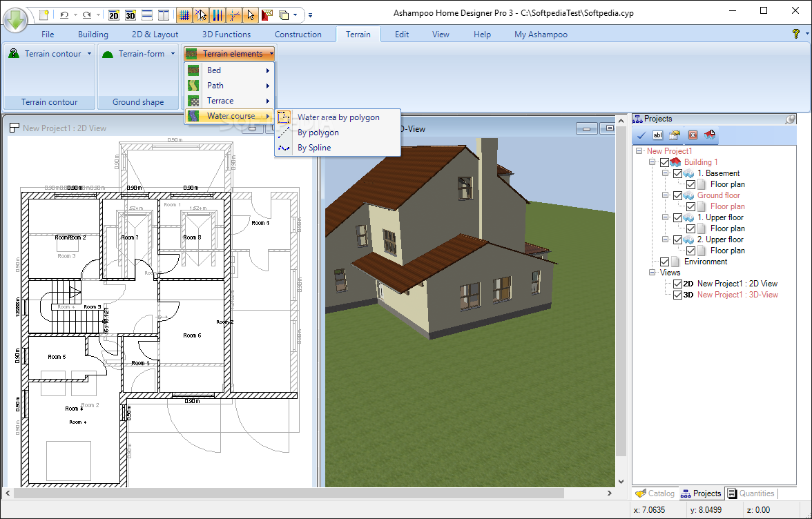Open the quick access toolbar customize dropdown
This screenshot has width=812, height=519.
click(x=310, y=15)
